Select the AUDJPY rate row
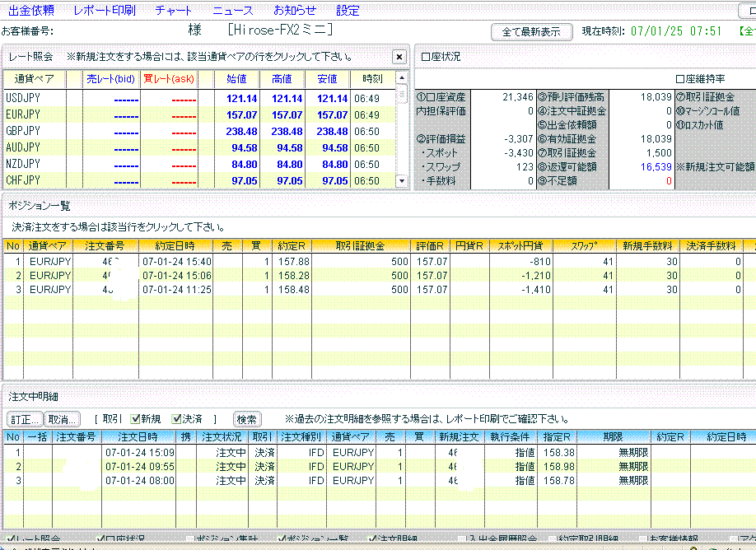Viewport: 756px width, 550px height. pos(199,147)
